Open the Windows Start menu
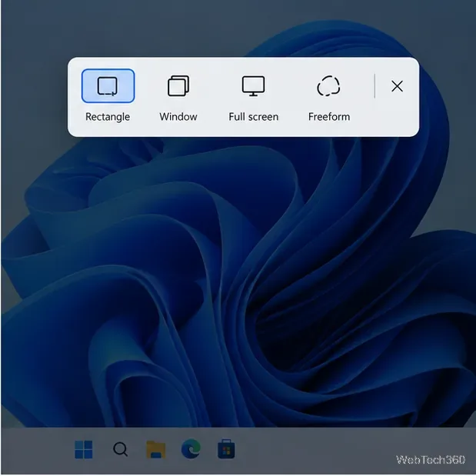This screenshot has width=476, height=476. [x=84, y=450]
